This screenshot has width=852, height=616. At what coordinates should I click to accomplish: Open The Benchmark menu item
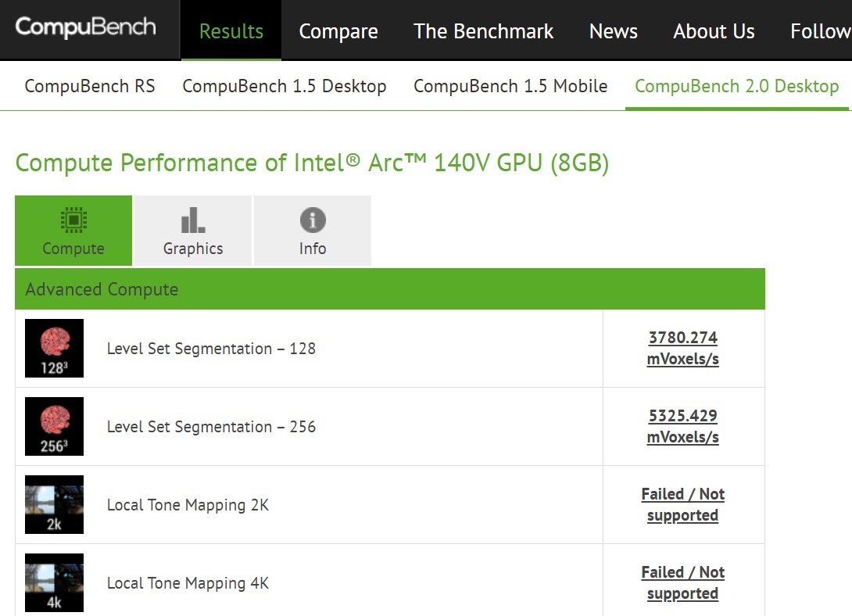point(483,31)
